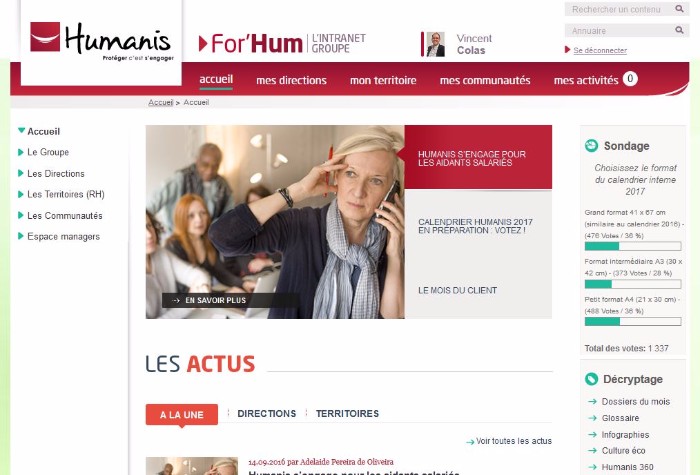The height and width of the screenshot is (475, 700).
Task: Click the red arrow beside Se déconnecter
Action: [567, 50]
